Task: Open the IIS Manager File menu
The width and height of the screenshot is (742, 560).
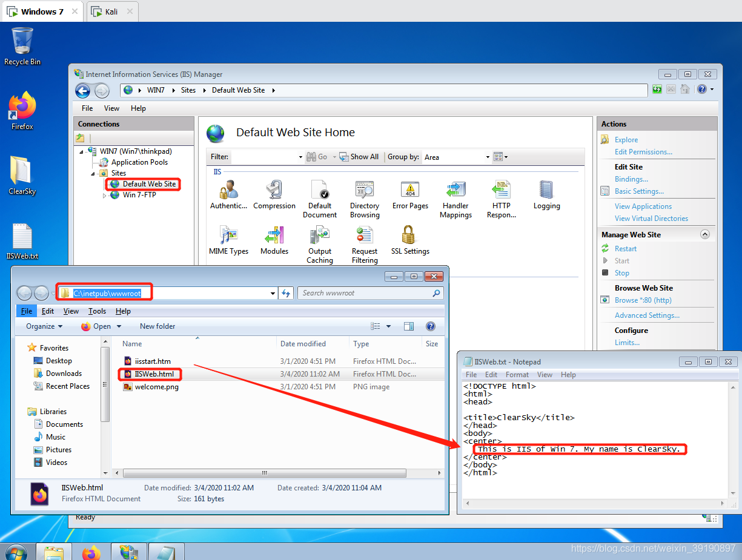Action: (x=87, y=108)
